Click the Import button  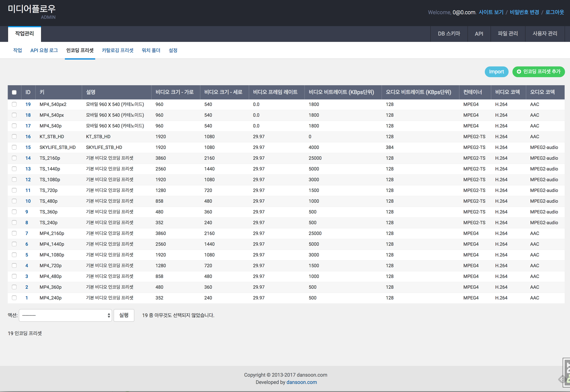[x=496, y=72]
